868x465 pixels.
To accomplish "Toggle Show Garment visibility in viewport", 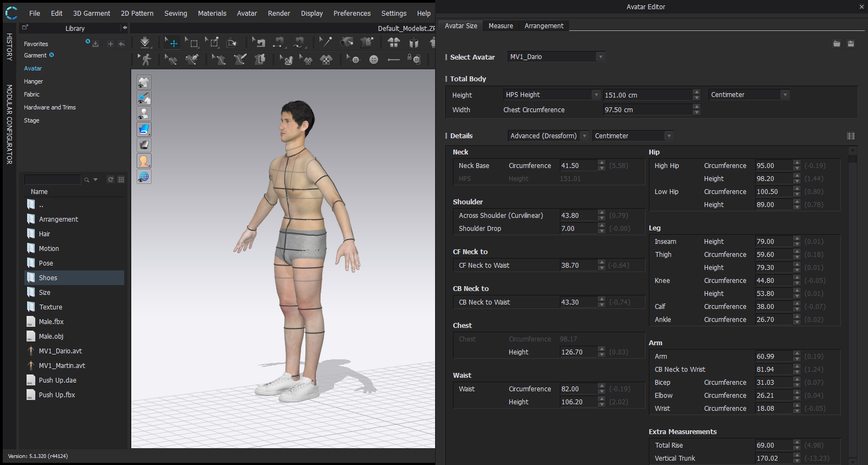I will coord(144,82).
